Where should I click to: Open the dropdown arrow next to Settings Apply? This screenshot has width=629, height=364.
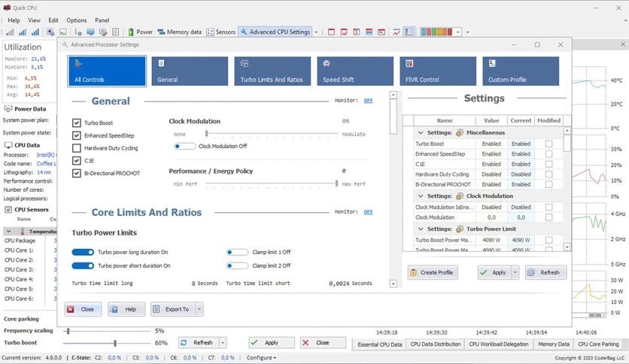pyautogui.click(x=515, y=272)
